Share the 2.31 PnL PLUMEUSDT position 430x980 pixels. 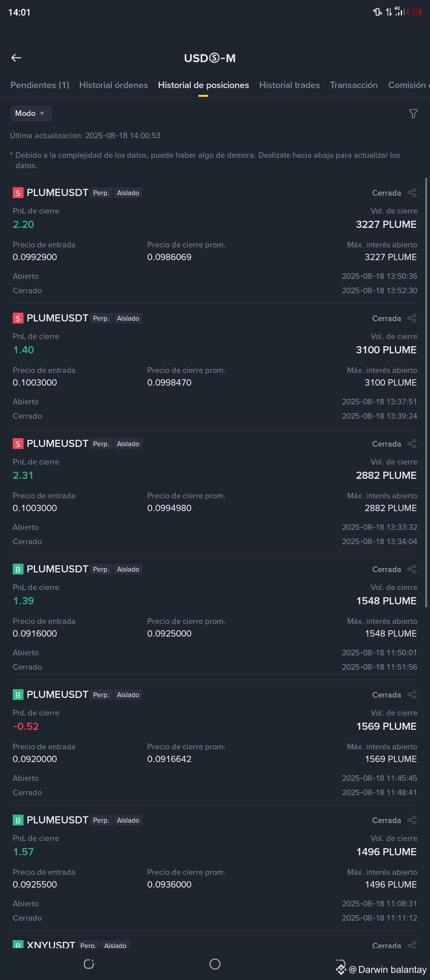coord(412,444)
